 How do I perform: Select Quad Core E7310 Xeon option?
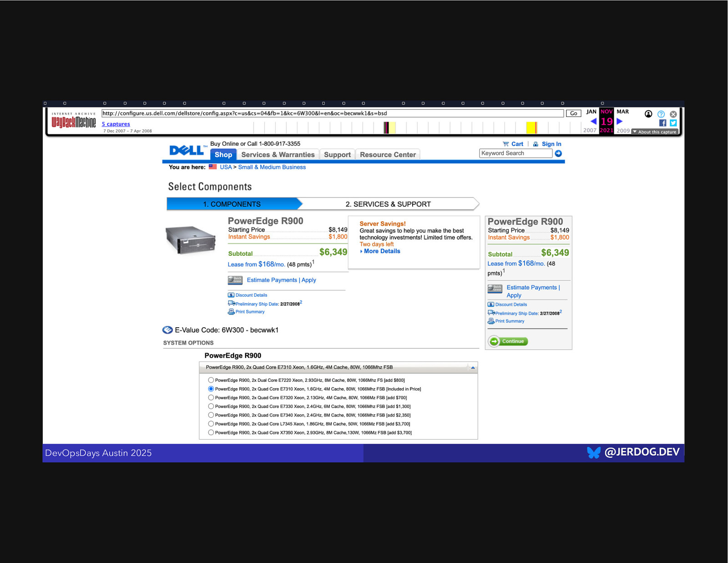pyautogui.click(x=211, y=389)
